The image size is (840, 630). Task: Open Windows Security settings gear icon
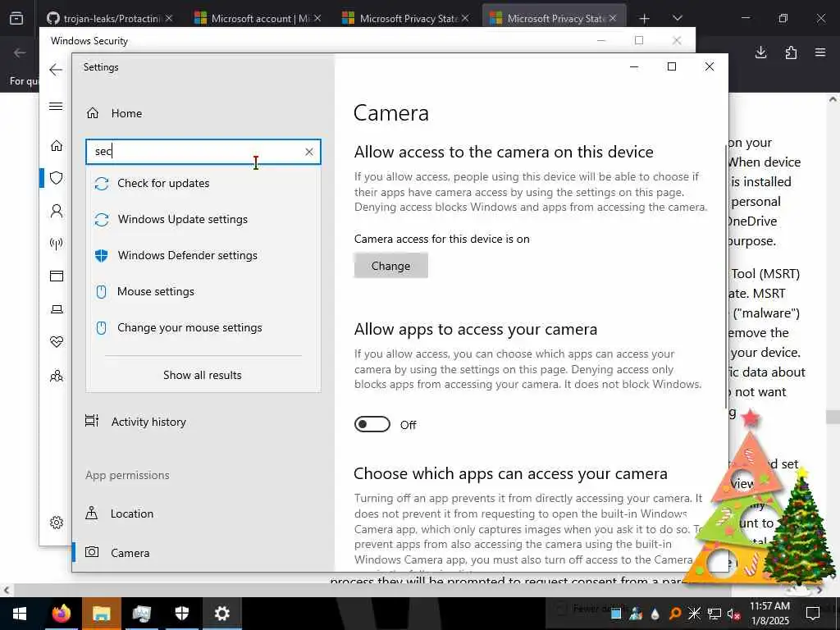click(57, 523)
